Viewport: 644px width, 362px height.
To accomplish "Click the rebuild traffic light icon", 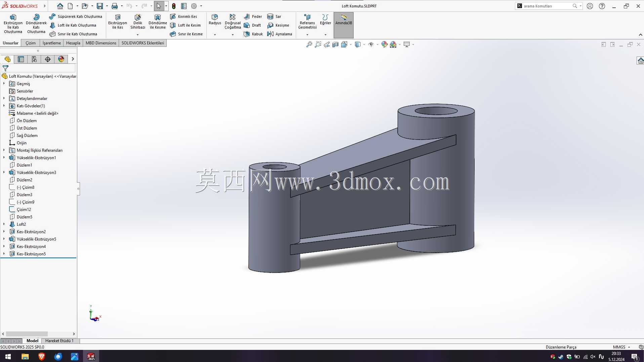I will [x=174, y=6].
